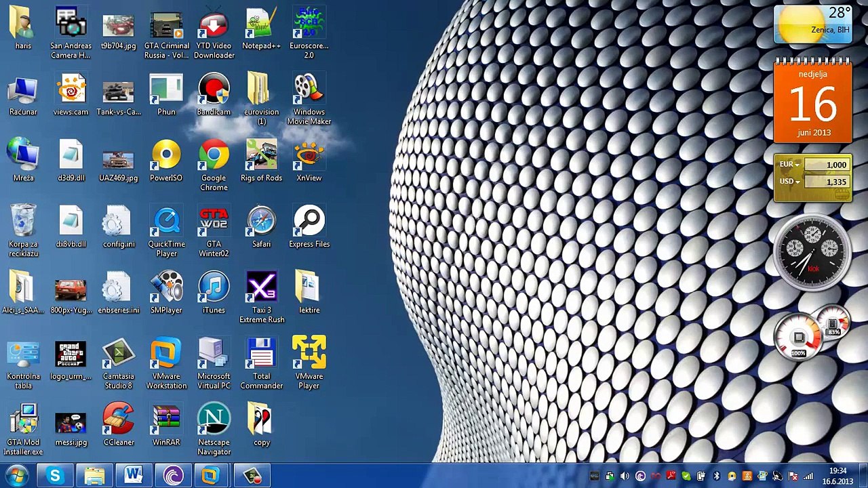
Task: Open the Windows Start menu
Action: click(16, 476)
